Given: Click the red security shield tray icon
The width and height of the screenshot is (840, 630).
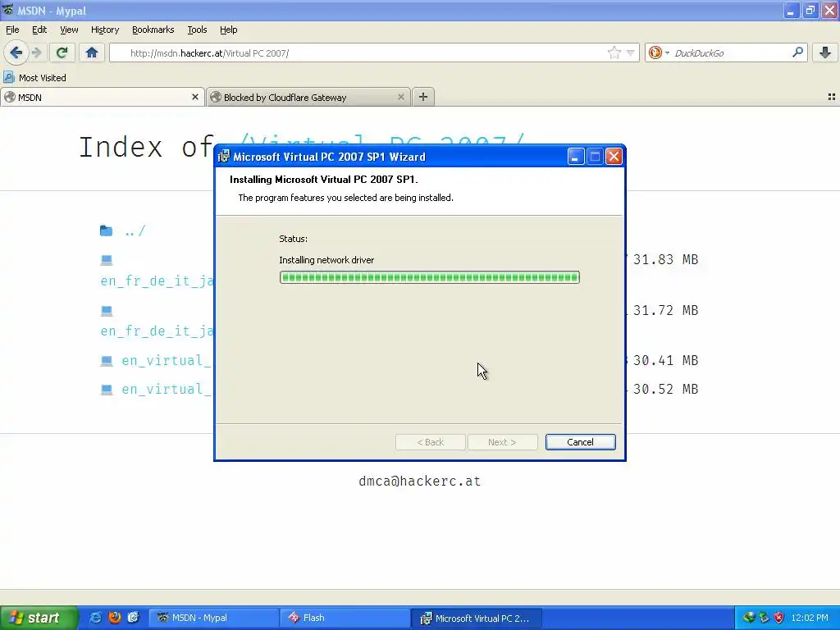Looking at the screenshot, I should point(779,618).
